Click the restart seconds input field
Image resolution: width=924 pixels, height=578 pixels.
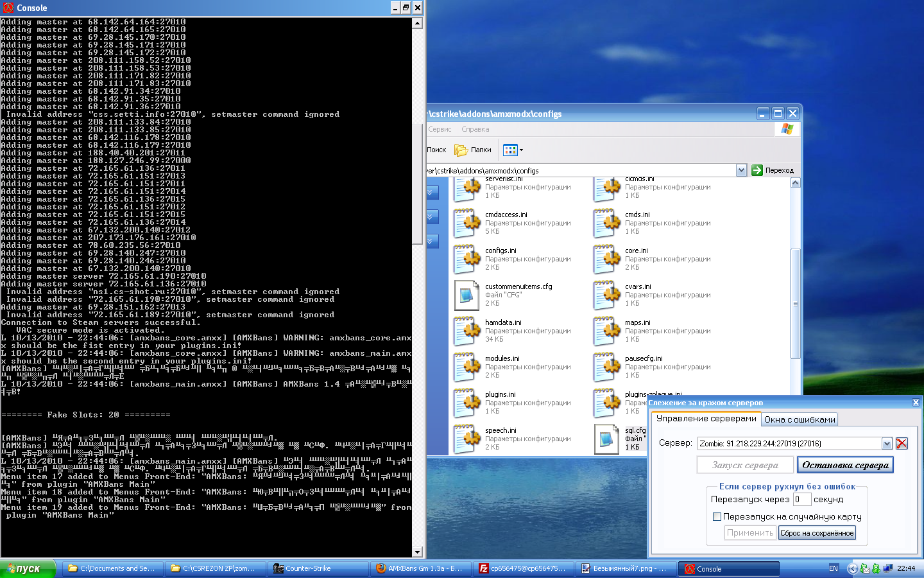point(802,499)
